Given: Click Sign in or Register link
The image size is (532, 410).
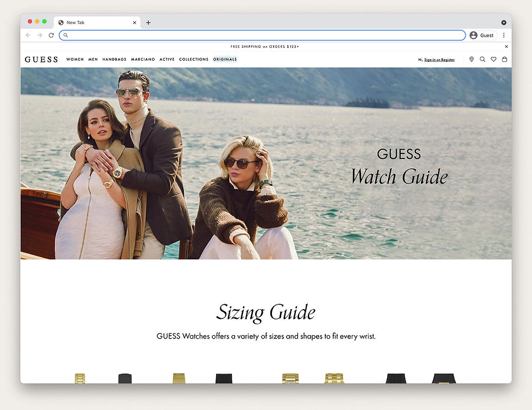Looking at the screenshot, I should point(439,60).
